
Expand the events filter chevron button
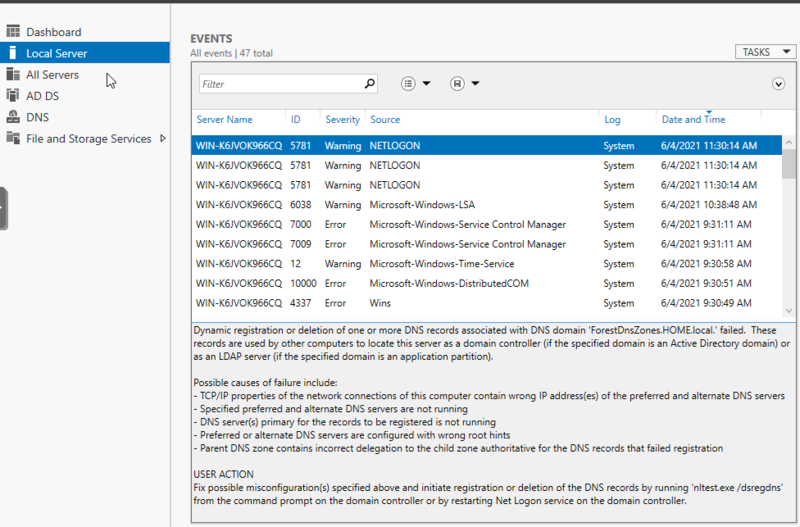[x=779, y=84]
